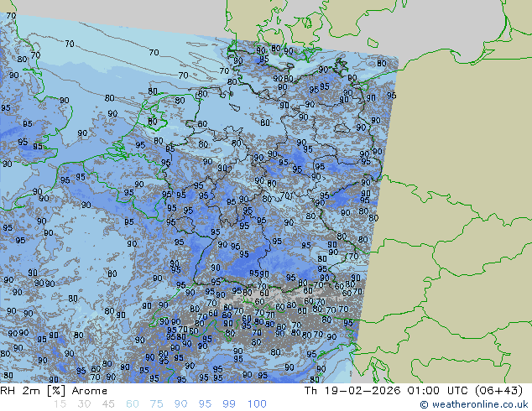The image size is (532, 411).
Task: Select legend value 99 in the colour scale
Action: (x=229, y=404)
